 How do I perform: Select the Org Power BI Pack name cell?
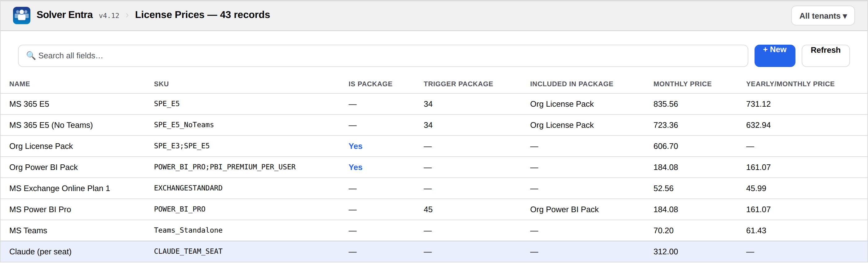point(43,167)
